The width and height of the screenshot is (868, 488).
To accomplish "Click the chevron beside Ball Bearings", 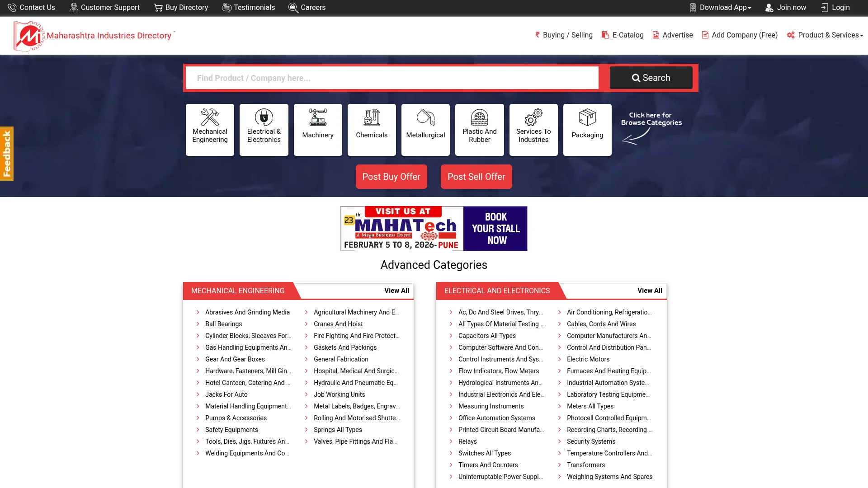I will pos(198,324).
